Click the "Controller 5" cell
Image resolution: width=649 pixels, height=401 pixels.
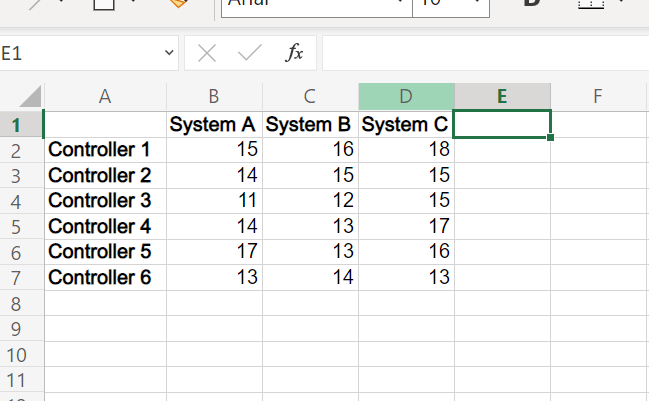point(106,252)
